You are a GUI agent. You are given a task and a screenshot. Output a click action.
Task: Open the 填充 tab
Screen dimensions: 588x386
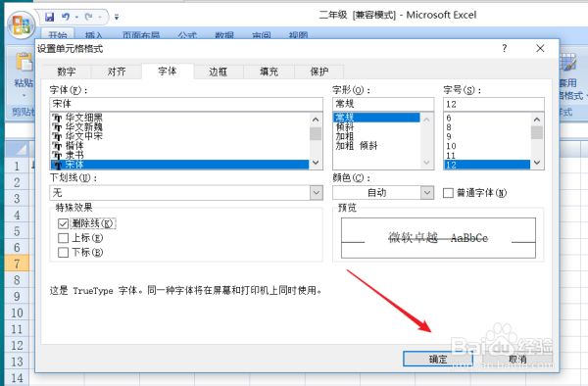(269, 72)
